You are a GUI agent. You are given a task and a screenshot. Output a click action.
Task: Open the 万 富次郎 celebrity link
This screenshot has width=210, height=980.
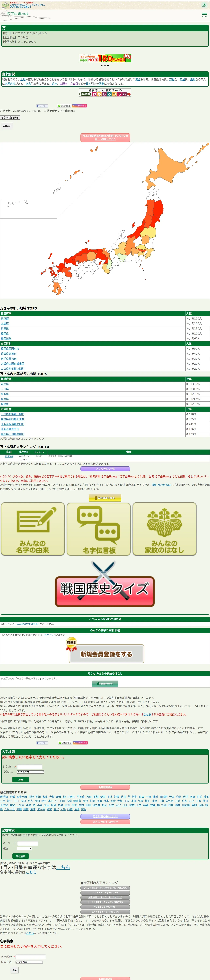[9, 457]
